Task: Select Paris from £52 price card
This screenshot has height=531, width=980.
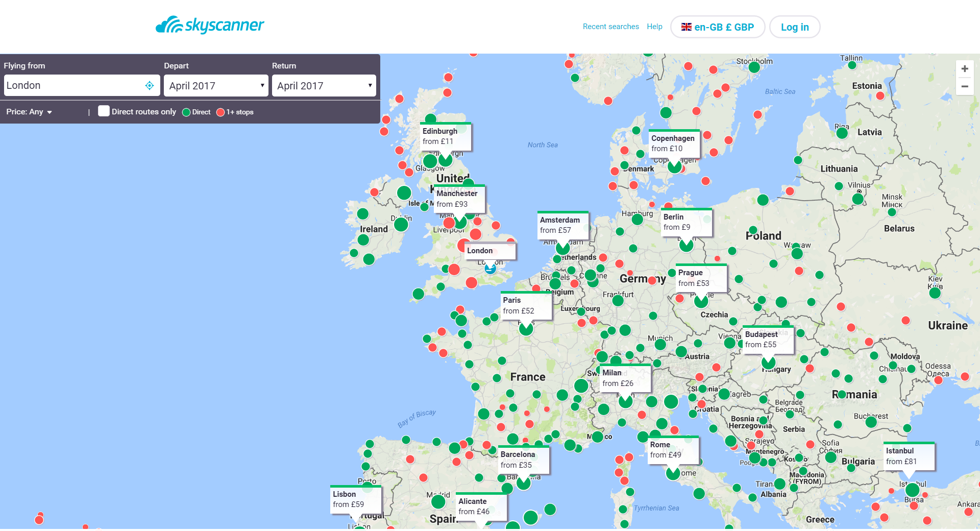Action: 526,306
